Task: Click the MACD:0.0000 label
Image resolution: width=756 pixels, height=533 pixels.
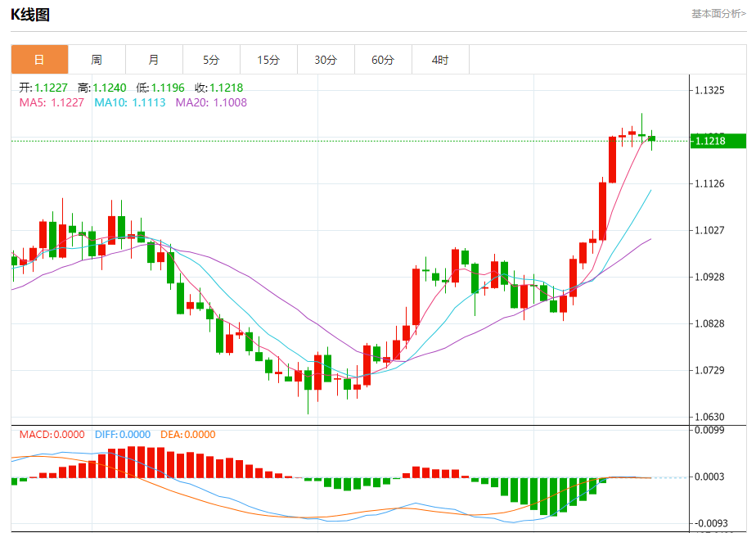Action: click(x=52, y=435)
